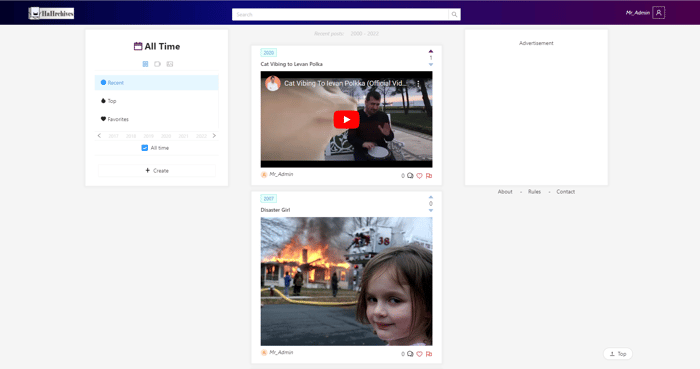The image size is (700, 369).
Task: Click the Mr_Admin username in the header
Action: 638,13
